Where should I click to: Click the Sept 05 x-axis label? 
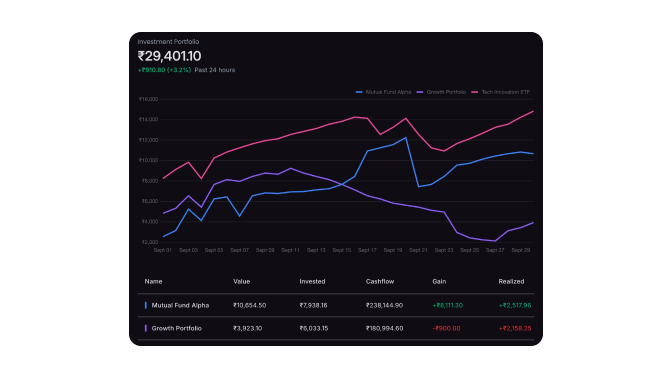pos(214,250)
